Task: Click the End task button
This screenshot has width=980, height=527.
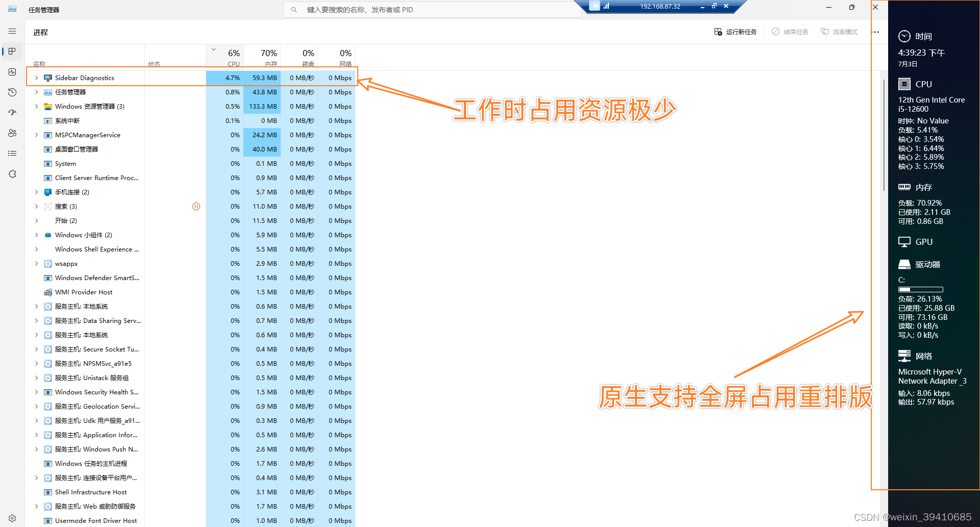Action: [x=790, y=32]
